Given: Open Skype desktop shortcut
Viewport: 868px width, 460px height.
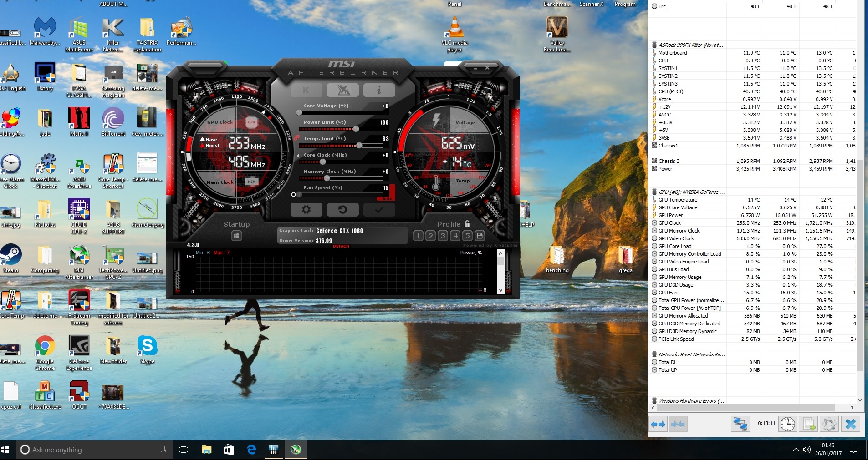Looking at the screenshot, I should point(147,350).
